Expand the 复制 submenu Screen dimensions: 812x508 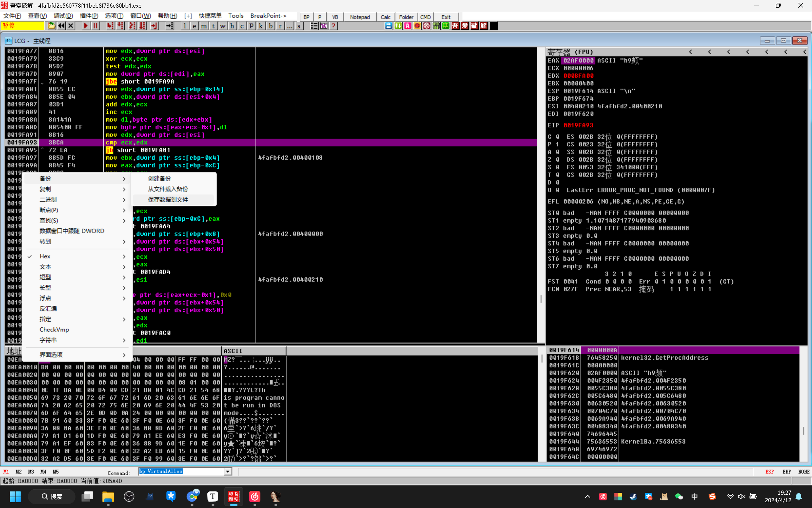(76, 189)
